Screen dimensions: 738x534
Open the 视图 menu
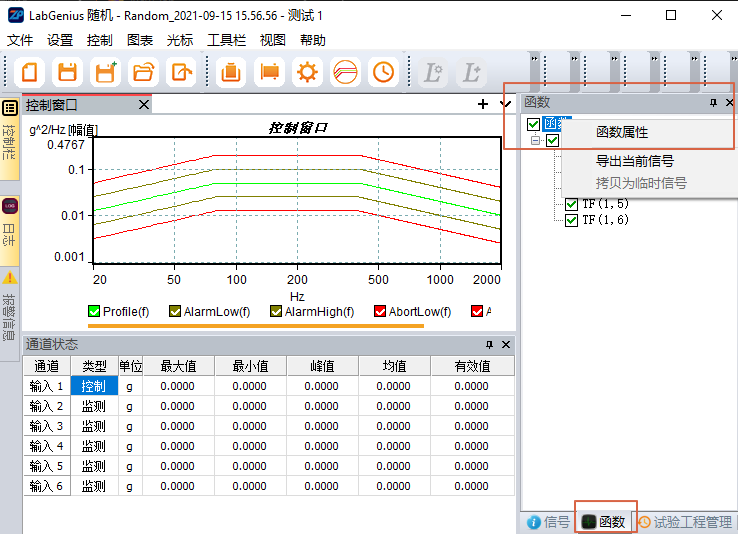point(273,40)
